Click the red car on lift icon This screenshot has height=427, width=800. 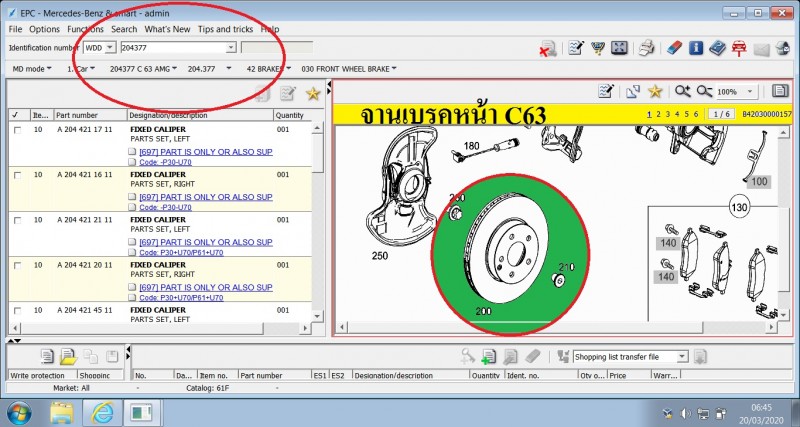739,48
